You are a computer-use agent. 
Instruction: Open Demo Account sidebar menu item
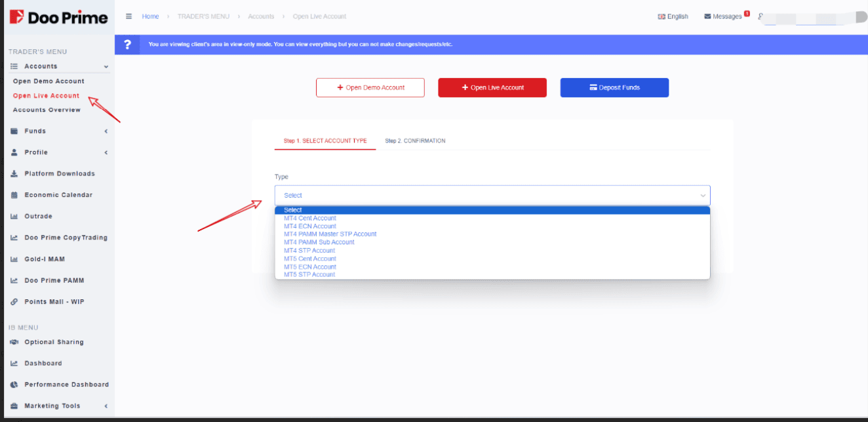[49, 81]
